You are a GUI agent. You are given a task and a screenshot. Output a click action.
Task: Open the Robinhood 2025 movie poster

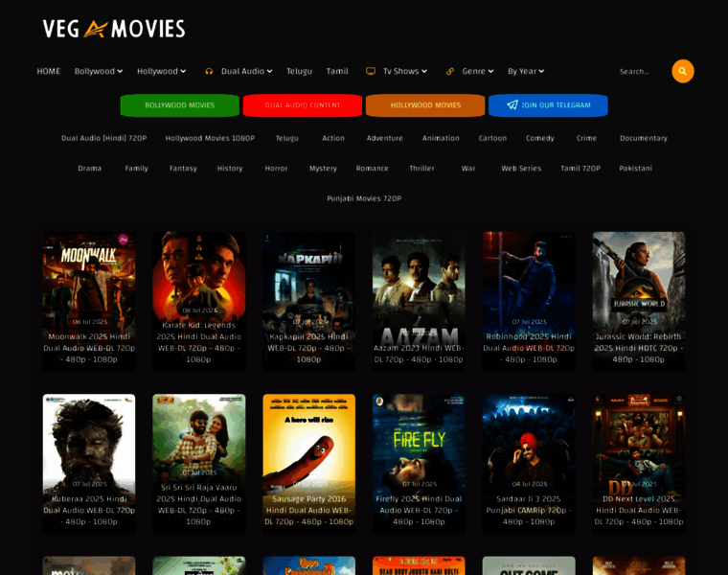[x=529, y=301]
